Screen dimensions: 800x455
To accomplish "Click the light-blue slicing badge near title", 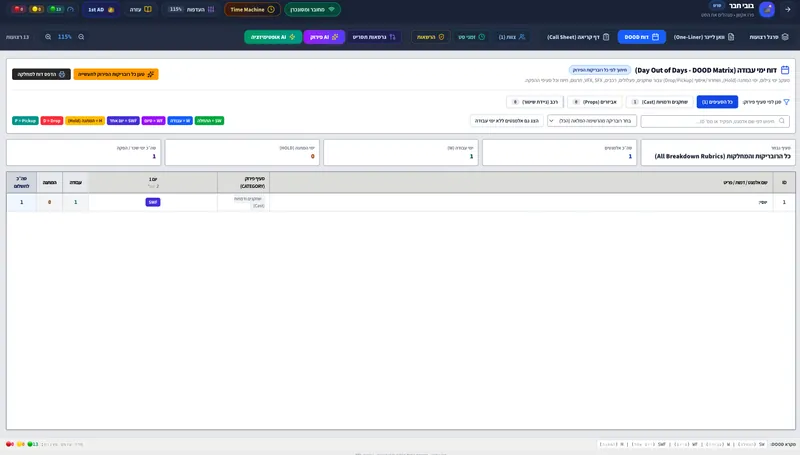I will tap(599, 70).
